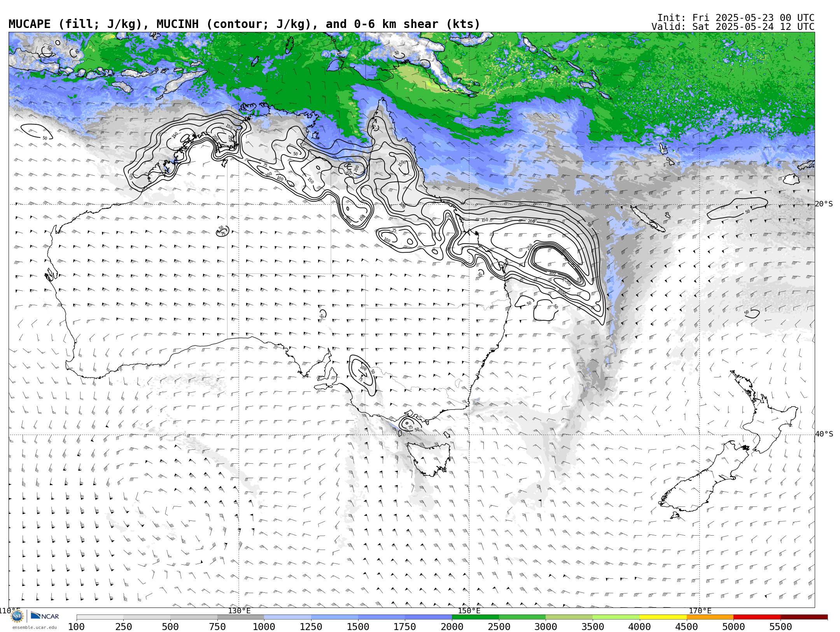The width and height of the screenshot is (840, 632).
Task: Click the colorbar label 1250
Action: pyautogui.click(x=311, y=627)
